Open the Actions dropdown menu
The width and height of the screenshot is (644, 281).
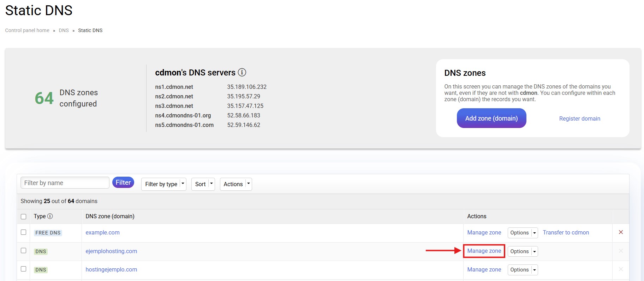(236, 184)
